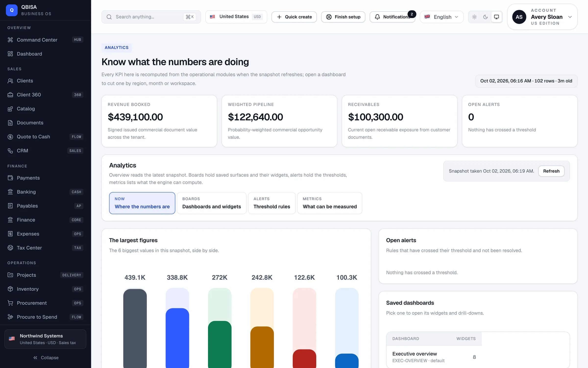Open Notifications with badge 2

[x=392, y=17]
